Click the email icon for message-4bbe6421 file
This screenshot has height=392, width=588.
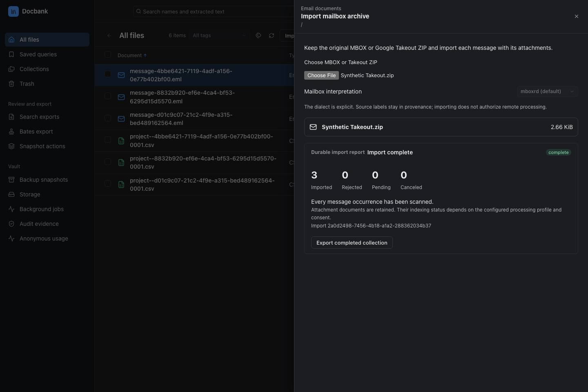coord(121,75)
